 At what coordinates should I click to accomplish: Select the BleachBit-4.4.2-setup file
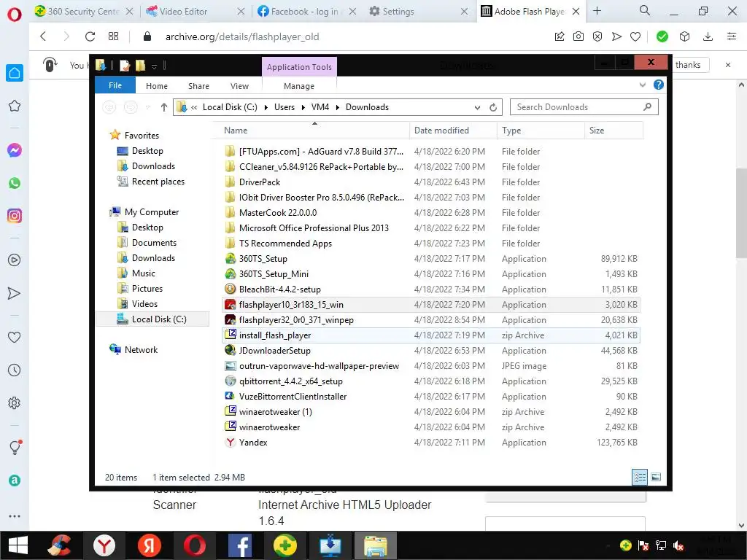431,289
